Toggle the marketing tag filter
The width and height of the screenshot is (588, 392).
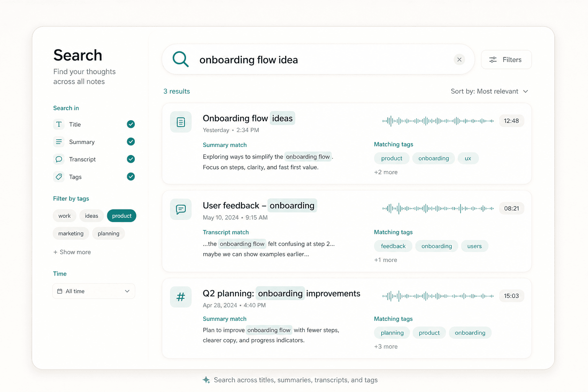coord(71,234)
